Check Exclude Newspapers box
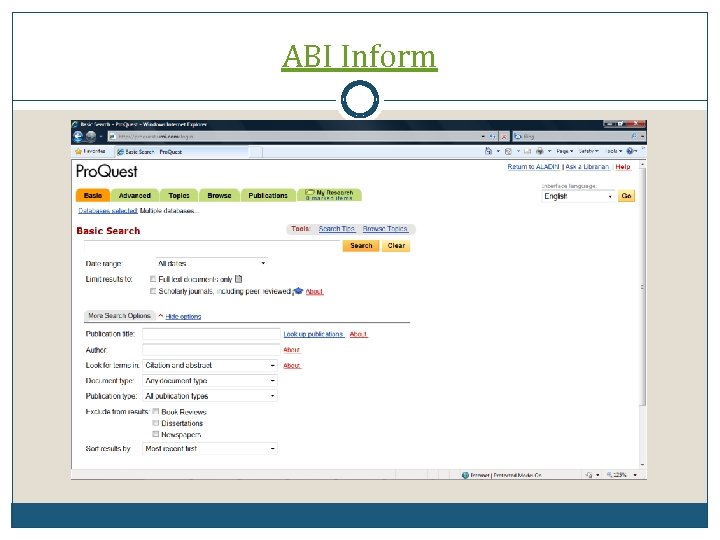This screenshot has width=720, height=540. [156, 434]
